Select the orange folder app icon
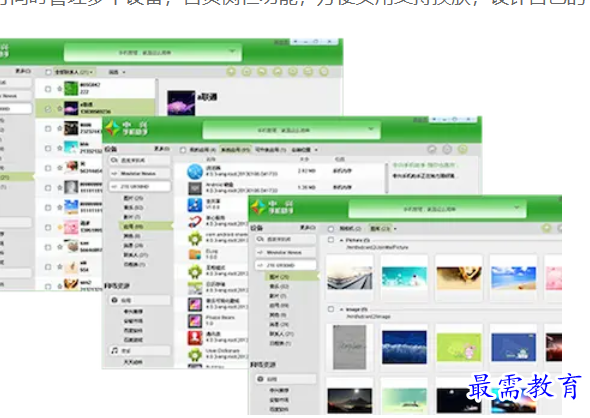The width and height of the screenshot is (590, 418). pyautogui.click(x=195, y=255)
